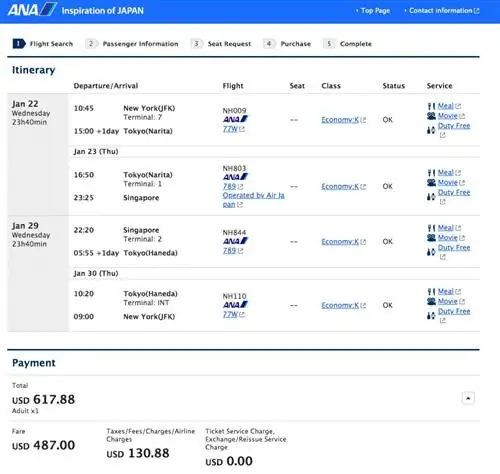This screenshot has width=500, height=474.
Task: Click the fare amount USD 487.00
Action: [43, 445]
